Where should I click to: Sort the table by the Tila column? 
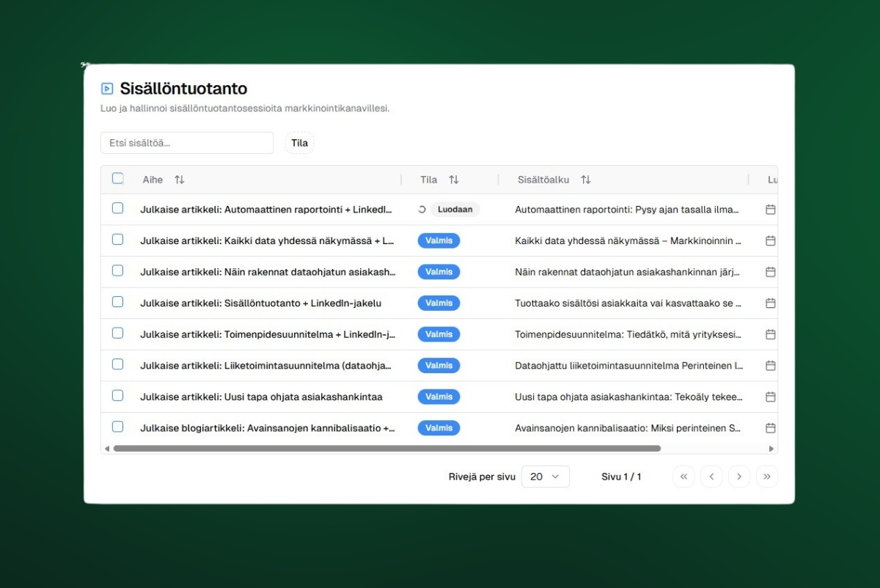[453, 179]
